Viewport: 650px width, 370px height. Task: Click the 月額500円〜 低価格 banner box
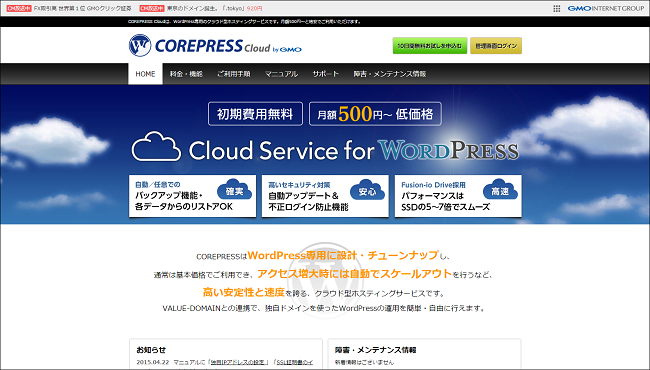375,114
